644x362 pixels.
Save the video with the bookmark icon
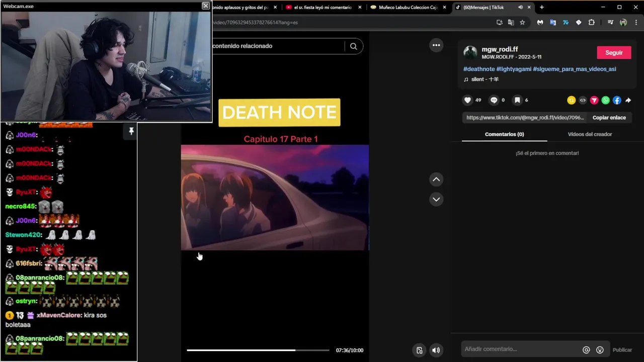[517, 100]
